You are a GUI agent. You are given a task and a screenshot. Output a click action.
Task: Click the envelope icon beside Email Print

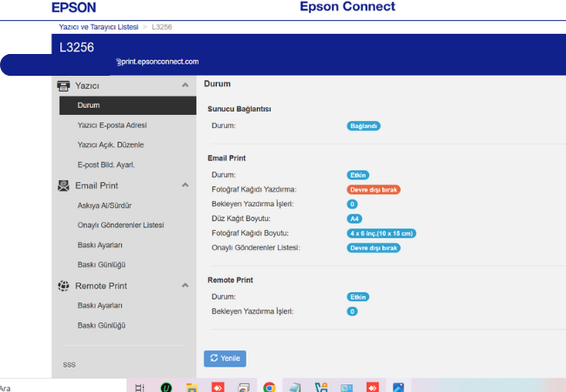point(64,186)
